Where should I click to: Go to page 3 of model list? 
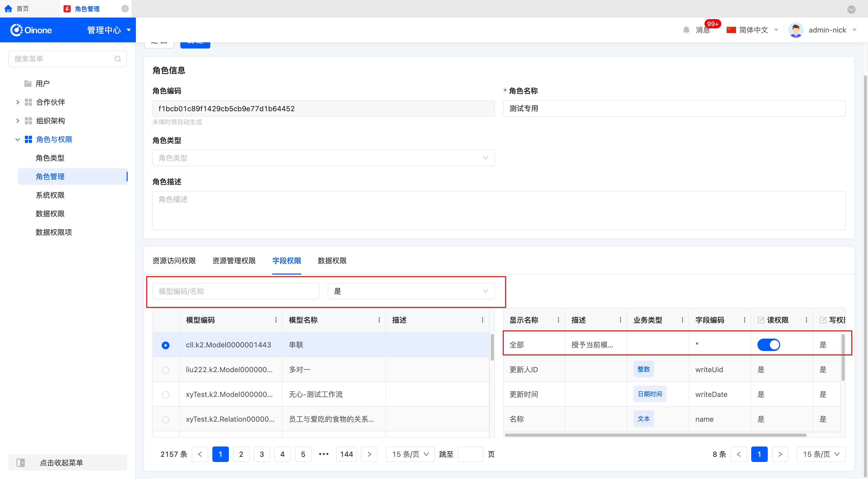click(x=262, y=454)
